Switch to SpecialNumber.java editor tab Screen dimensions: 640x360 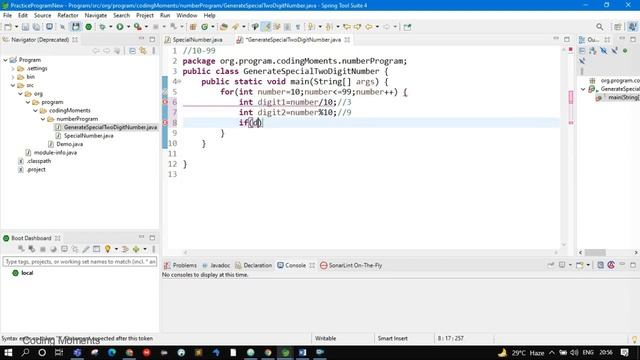pos(194,40)
